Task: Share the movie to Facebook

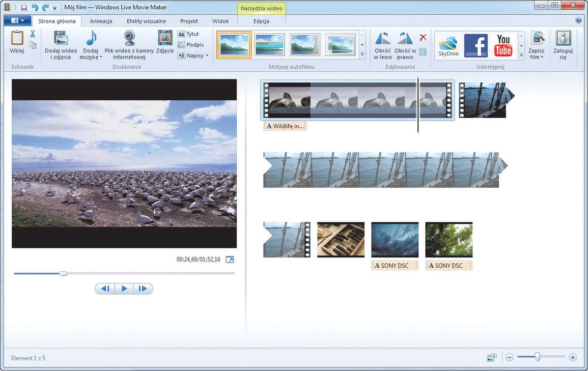Action: pyautogui.click(x=476, y=46)
